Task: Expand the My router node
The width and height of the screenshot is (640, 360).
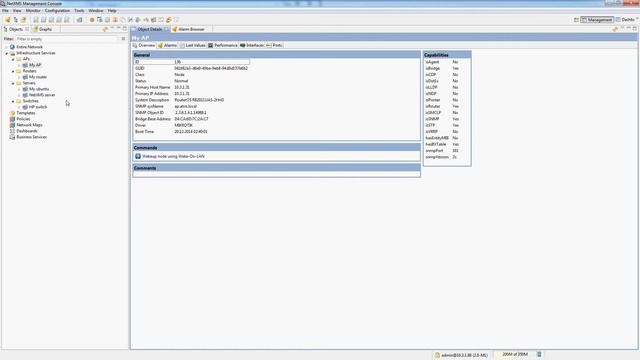Action: click(x=19, y=77)
